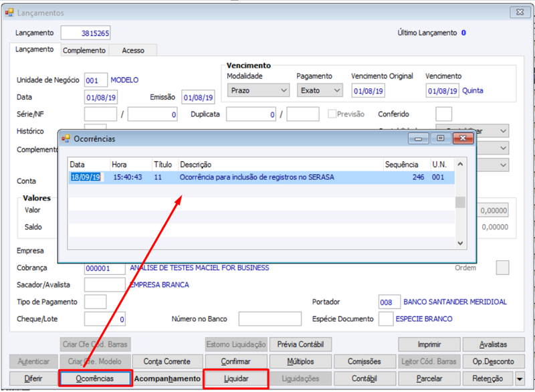Image resolution: width=535 pixels, height=392 pixels.
Task: Click the Tipo de Pagamento input field
Action: pyautogui.click(x=95, y=302)
